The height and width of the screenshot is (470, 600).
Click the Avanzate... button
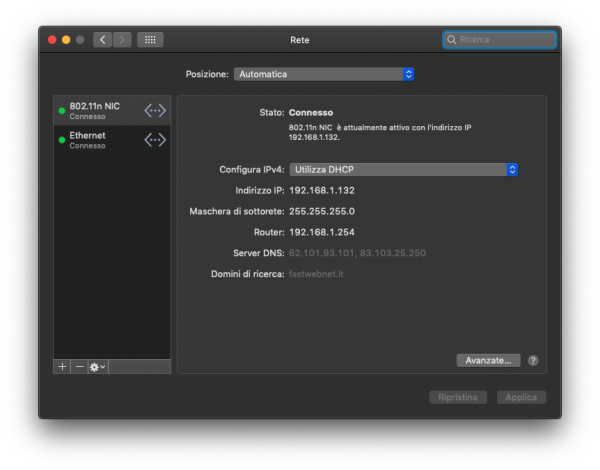click(x=488, y=360)
